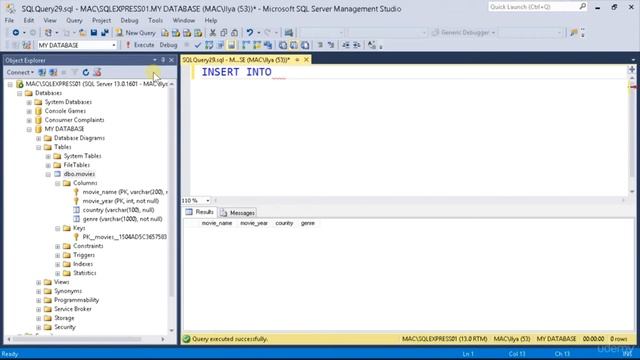
Task: Click the Decrease indent icon
Action: 346,45
